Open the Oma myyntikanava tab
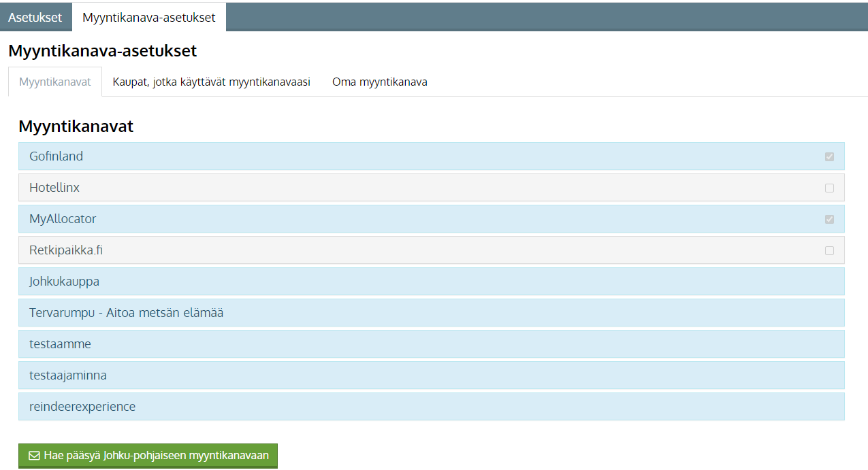The image size is (868, 470). pyautogui.click(x=380, y=82)
